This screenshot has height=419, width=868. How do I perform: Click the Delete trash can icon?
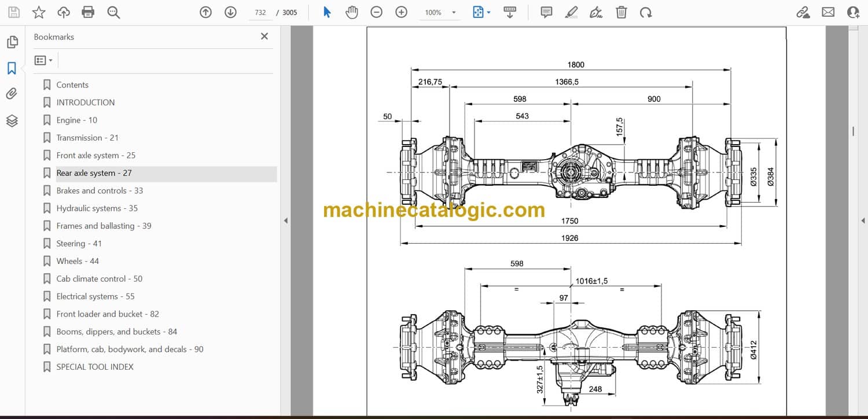pos(621,12)
